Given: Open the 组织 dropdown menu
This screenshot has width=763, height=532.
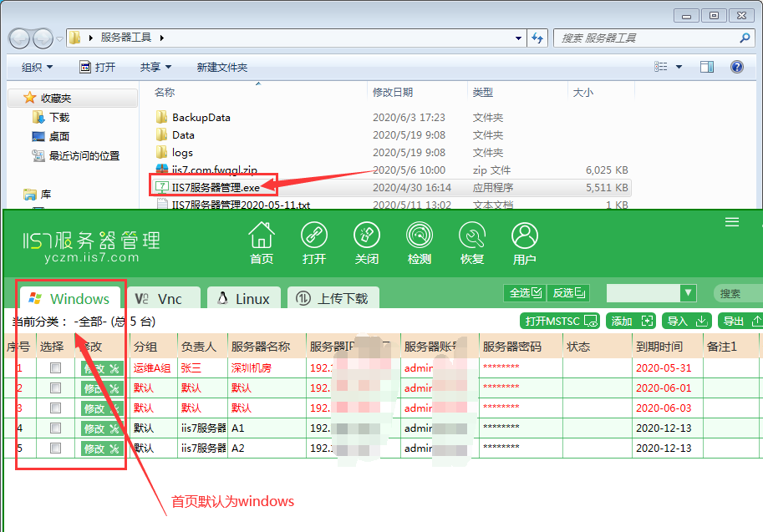Looking at the screenshot, I should [x=37, y=67].
